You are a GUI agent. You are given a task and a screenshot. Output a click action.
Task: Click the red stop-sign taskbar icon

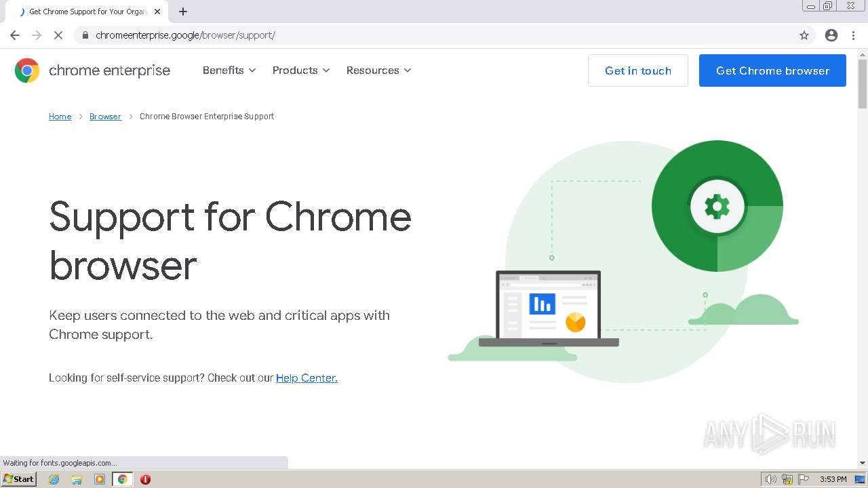[x=145, y=479]
